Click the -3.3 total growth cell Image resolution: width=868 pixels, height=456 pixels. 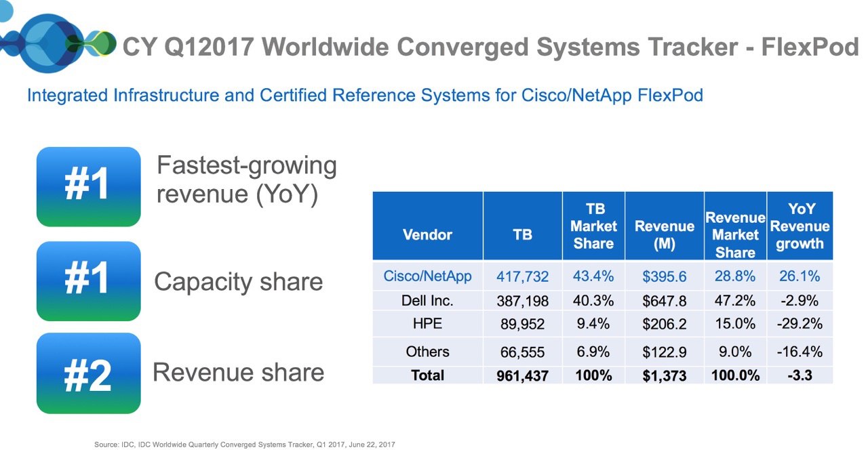click(800, 375)
